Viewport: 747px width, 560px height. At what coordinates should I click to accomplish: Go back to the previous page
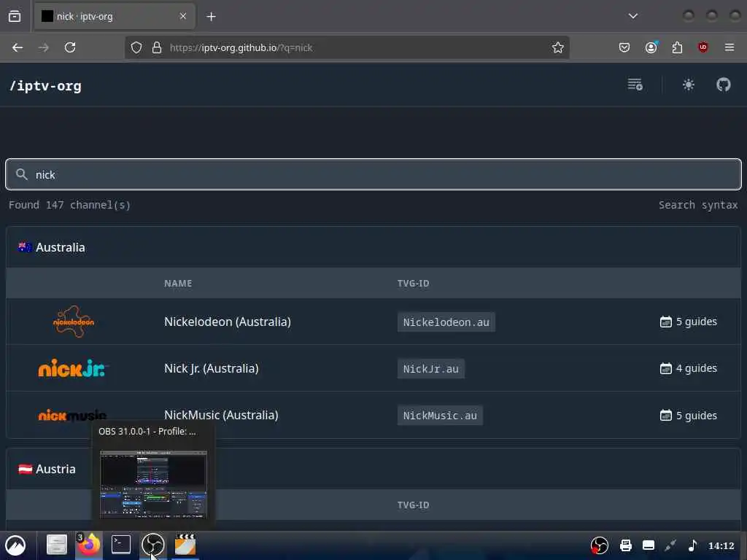click(x=18, y=47)
